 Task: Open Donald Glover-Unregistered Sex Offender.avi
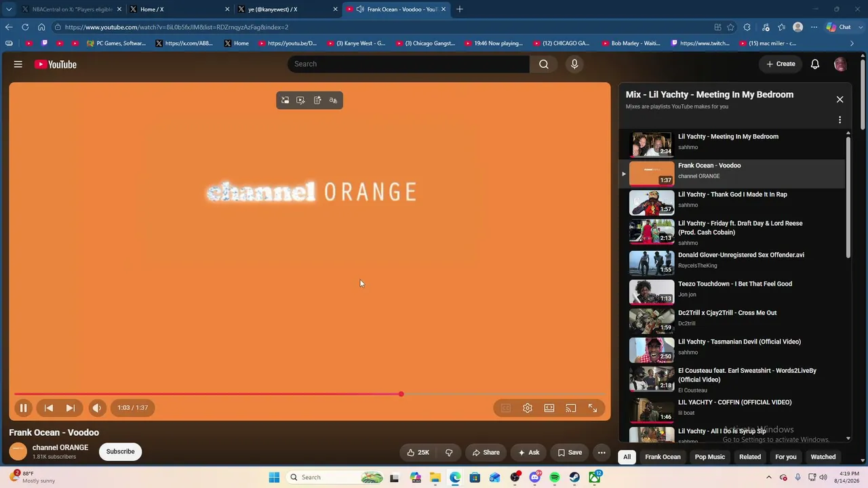pyautogui.click(x=732, y=262)
